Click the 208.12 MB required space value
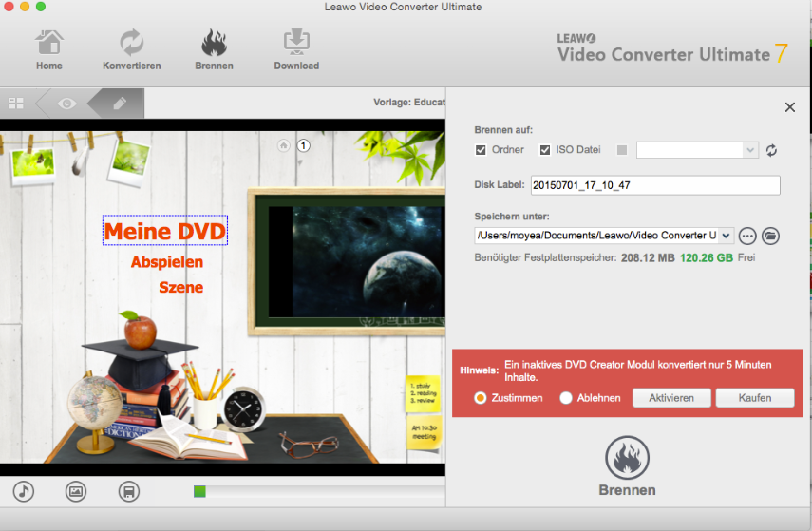This screenshot has width=812, height=531. [648, 258]
